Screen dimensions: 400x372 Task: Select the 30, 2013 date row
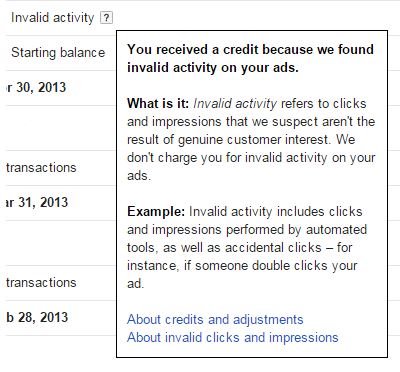36,87
